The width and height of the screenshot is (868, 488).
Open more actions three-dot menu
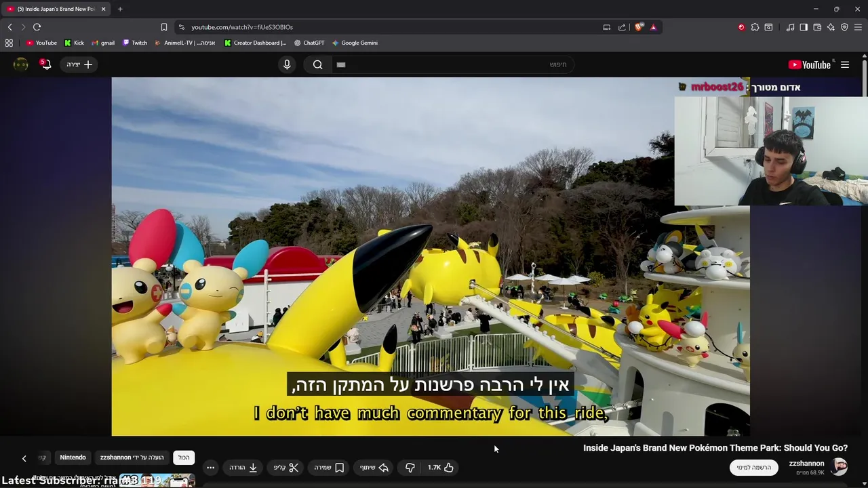click(x=210, y=468)
